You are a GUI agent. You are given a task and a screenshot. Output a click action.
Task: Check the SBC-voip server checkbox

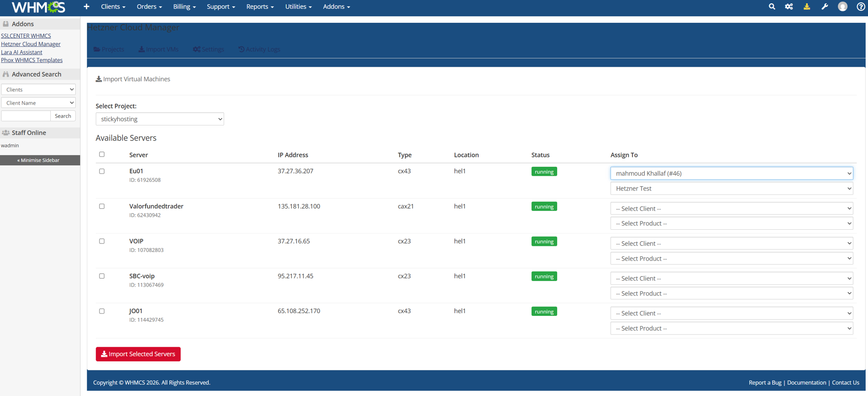coord(102,276)
